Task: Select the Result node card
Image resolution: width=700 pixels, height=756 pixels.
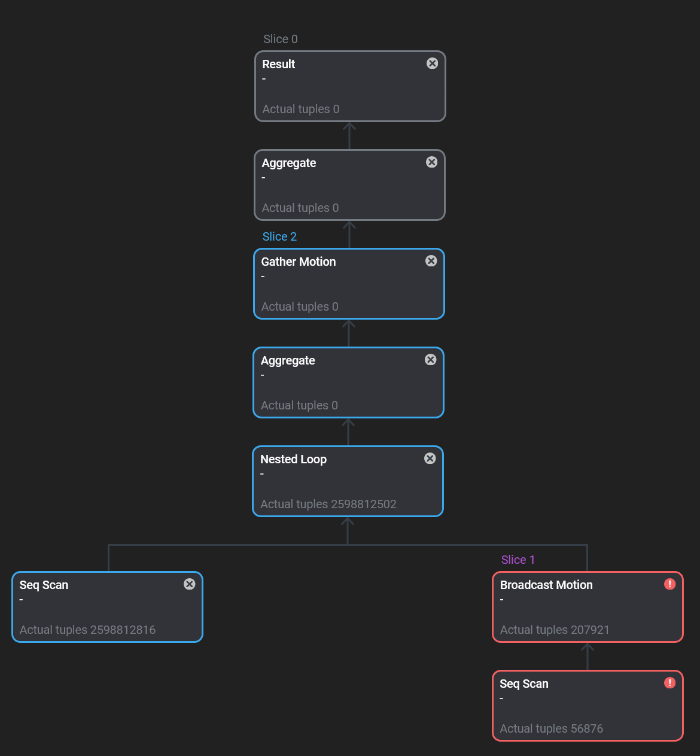Action: pos(350,86)
